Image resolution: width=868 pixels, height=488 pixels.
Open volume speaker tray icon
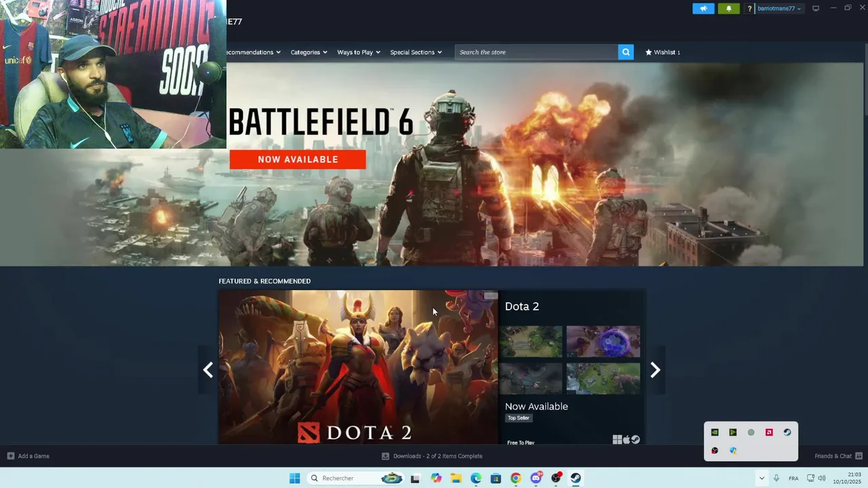[822, 478]
